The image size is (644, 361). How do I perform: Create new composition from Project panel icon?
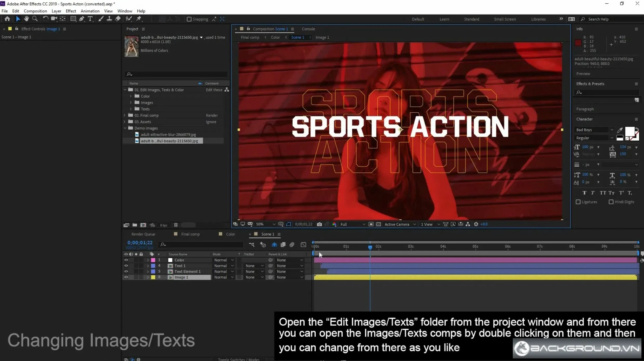pyautogui.click(x=143, y=225)
